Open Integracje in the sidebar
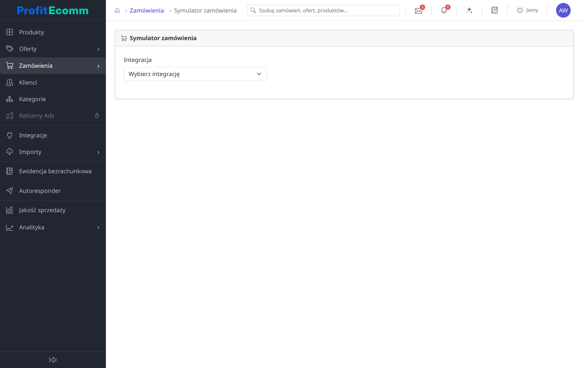Screen dimensions: 588x368 [53, 135]
